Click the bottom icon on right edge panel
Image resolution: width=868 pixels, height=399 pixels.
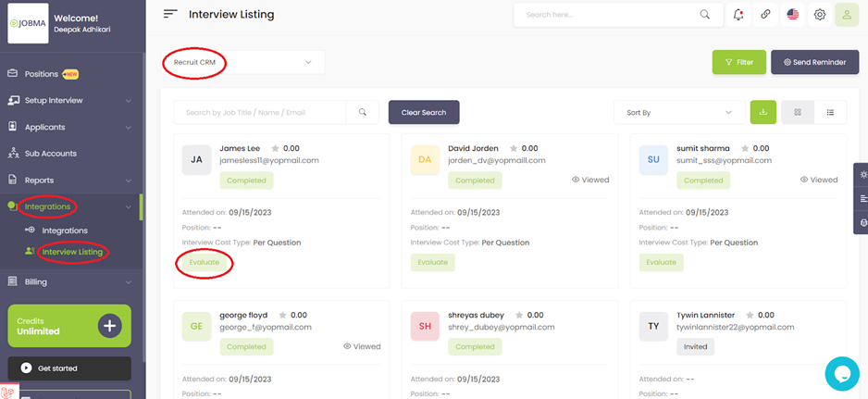[862, 223]
